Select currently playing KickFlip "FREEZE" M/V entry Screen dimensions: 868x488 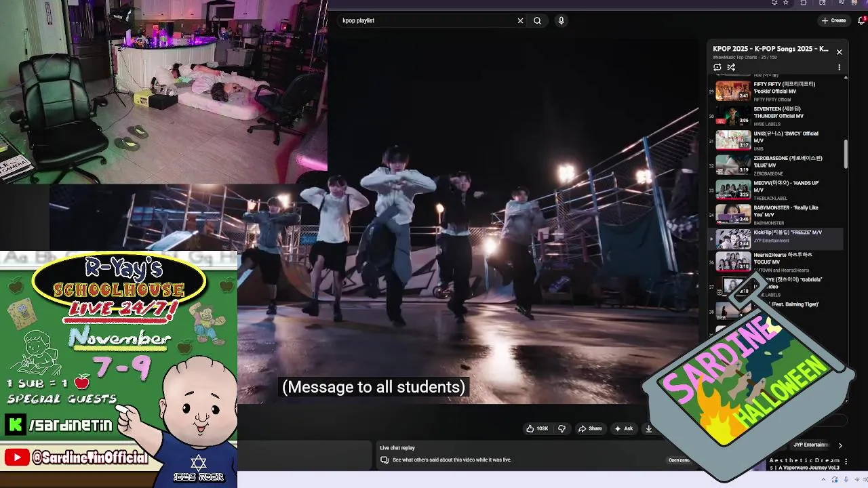(x=776, y=239)
